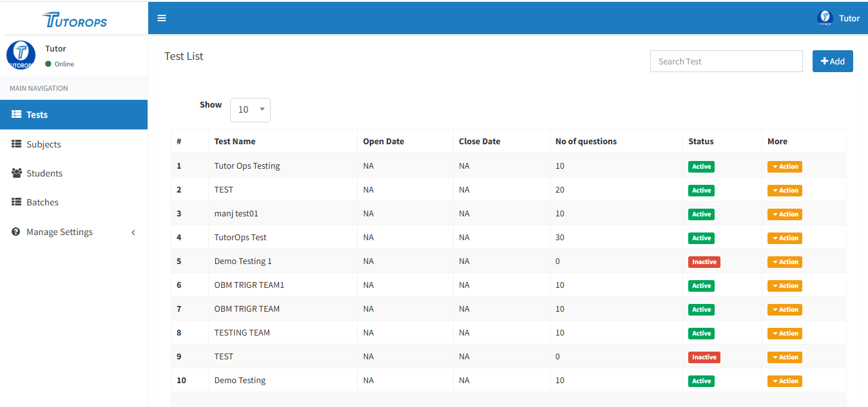Open Action dropdown for Demo Testing 1

[784, 262]
